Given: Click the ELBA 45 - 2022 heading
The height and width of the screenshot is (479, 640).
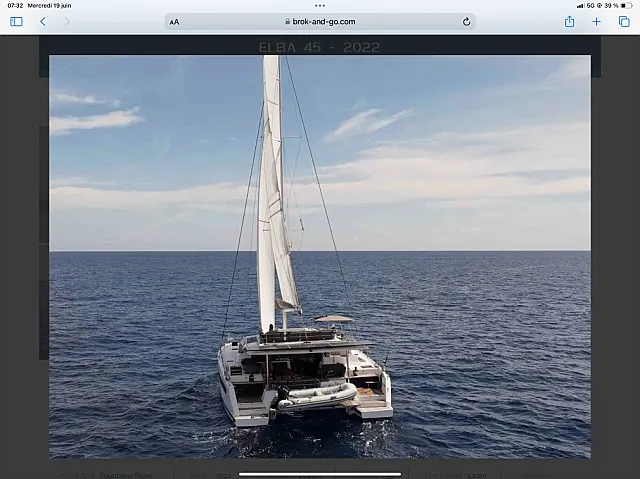Looking at the screenshot, I should 320,47.
